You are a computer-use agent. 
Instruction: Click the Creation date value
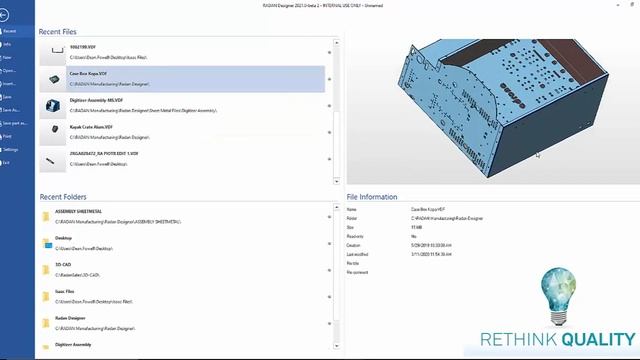(431, 245)
